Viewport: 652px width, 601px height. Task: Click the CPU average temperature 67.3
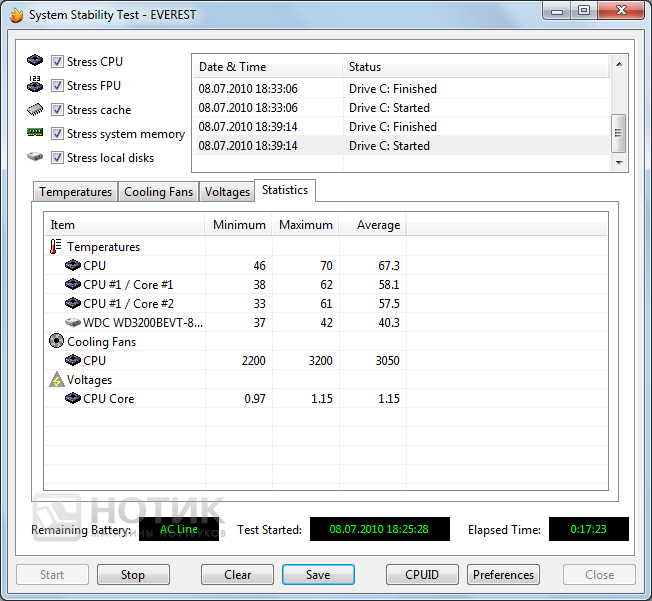(389, 265)
